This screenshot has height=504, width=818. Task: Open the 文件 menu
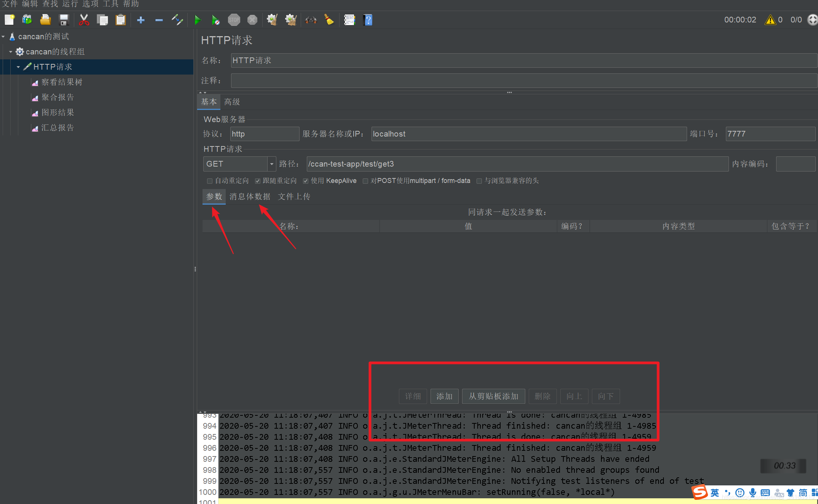10,4
